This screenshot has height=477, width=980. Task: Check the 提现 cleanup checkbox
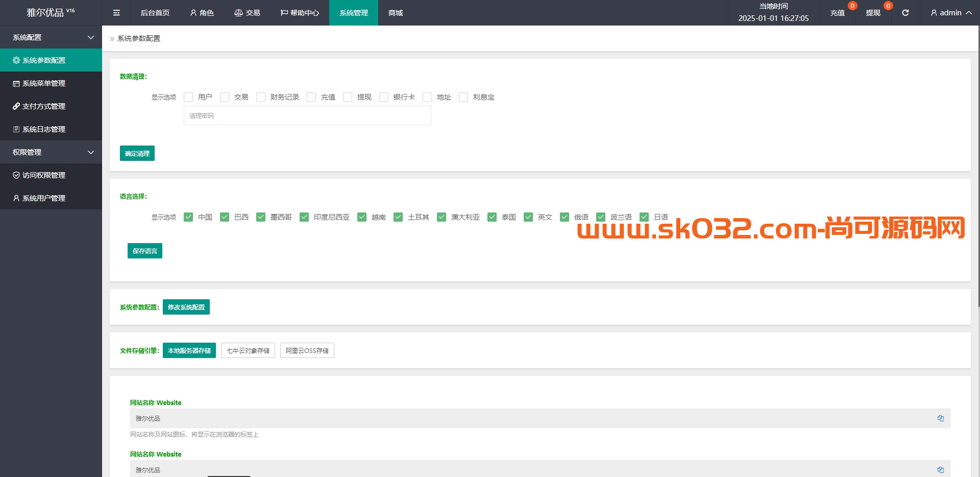[x=348, y=97]
